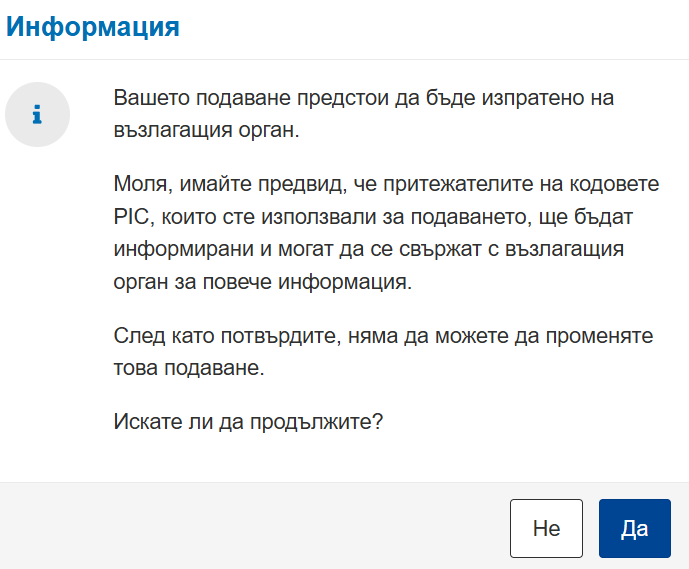Decline by clicking the Не button
Viewport: 689px width, 569px height.
click(546, 528)
